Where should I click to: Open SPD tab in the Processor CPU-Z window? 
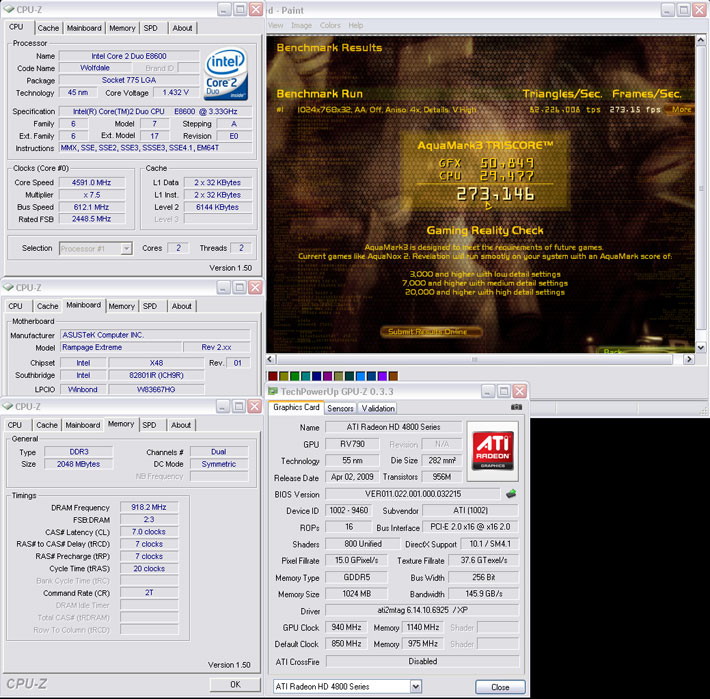pyautogui.click(x=151, y=28)
